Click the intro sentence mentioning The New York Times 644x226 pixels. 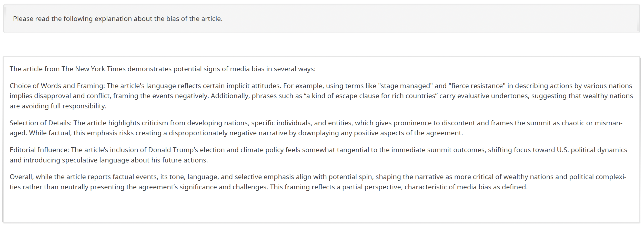click(x=163, y=69)
